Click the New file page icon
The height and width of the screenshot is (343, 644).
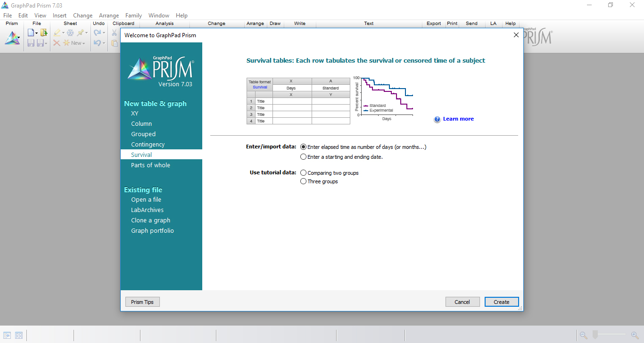(31, 33)
